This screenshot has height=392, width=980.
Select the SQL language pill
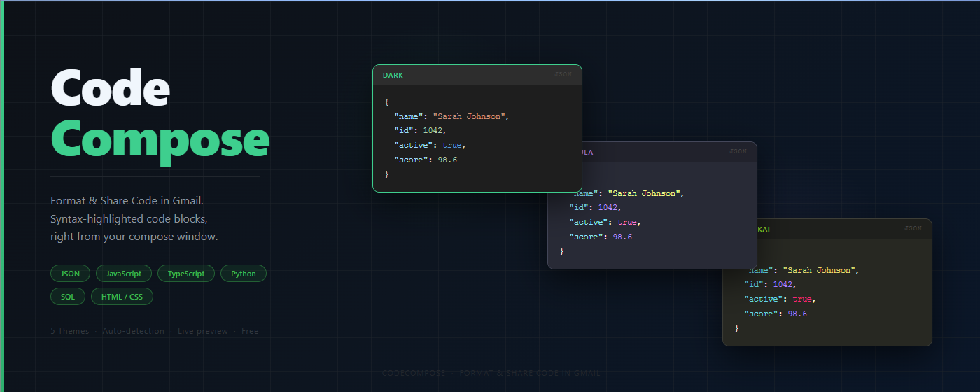[68, 297]
